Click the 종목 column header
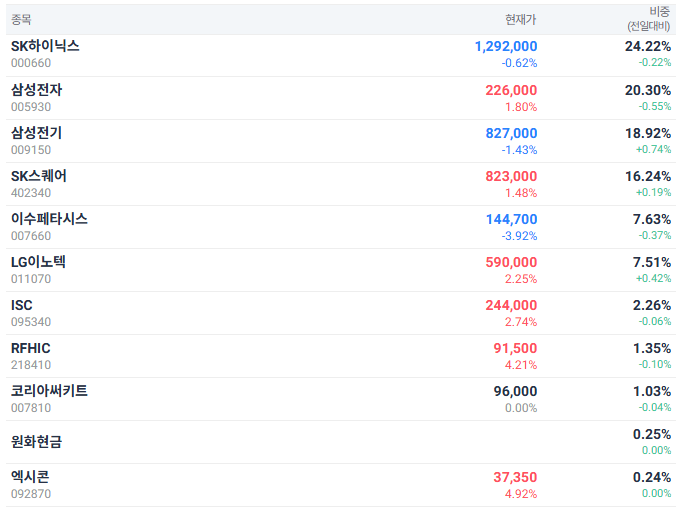The width and height of the screenshot is (689, 519). click(21, 19)
